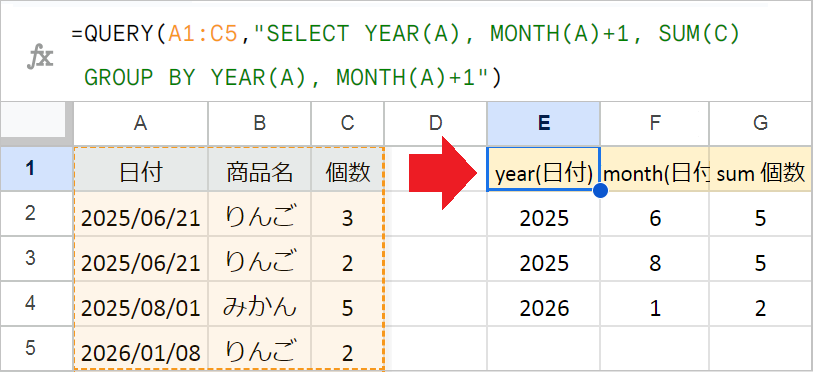813x372 pixels.
Task: Select column B header
Action: point(260,123)
